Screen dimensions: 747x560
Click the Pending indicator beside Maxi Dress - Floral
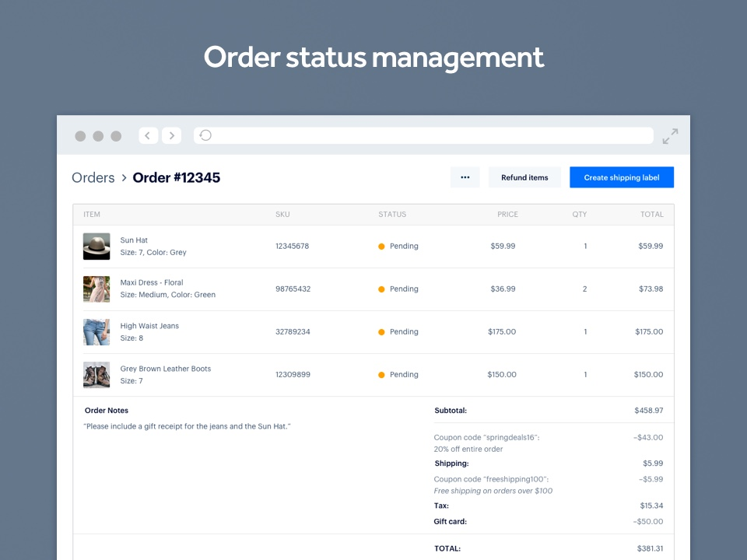[380, 289]
